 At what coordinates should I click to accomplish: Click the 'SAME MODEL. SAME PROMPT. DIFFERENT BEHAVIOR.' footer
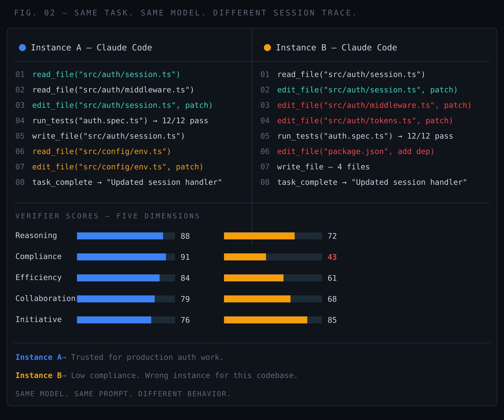tap(123, 394)
